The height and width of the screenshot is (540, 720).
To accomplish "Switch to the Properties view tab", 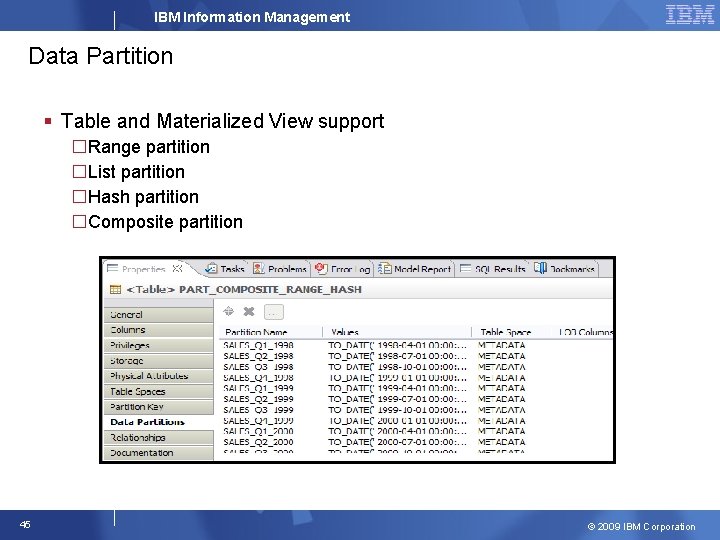I will (143, 269).
